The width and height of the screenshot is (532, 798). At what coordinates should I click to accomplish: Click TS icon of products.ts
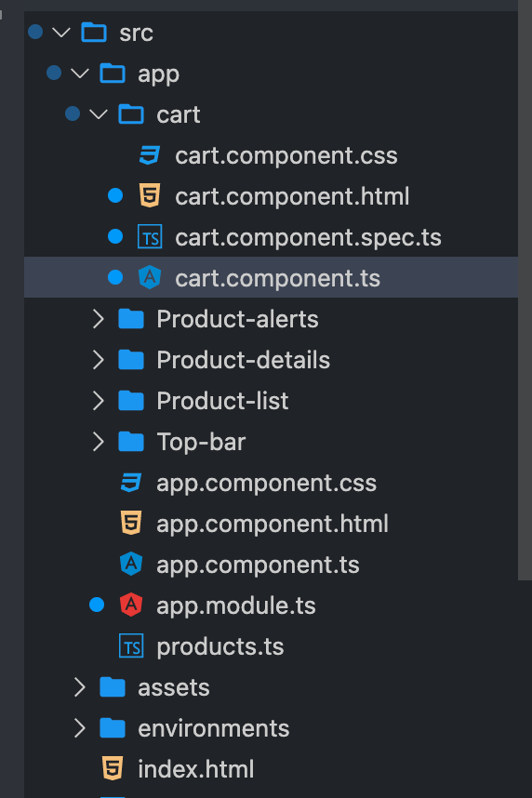131,646
